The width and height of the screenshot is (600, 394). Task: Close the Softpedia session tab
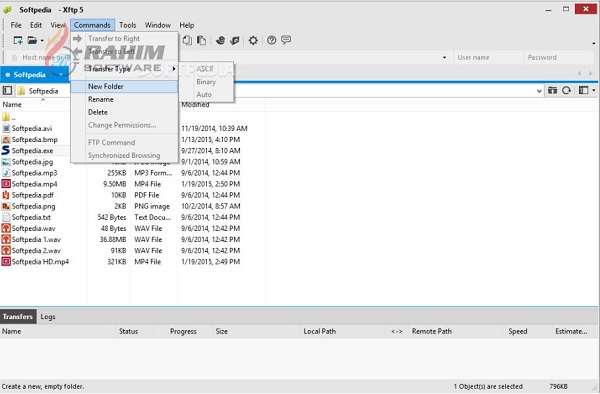click(61, 74)
